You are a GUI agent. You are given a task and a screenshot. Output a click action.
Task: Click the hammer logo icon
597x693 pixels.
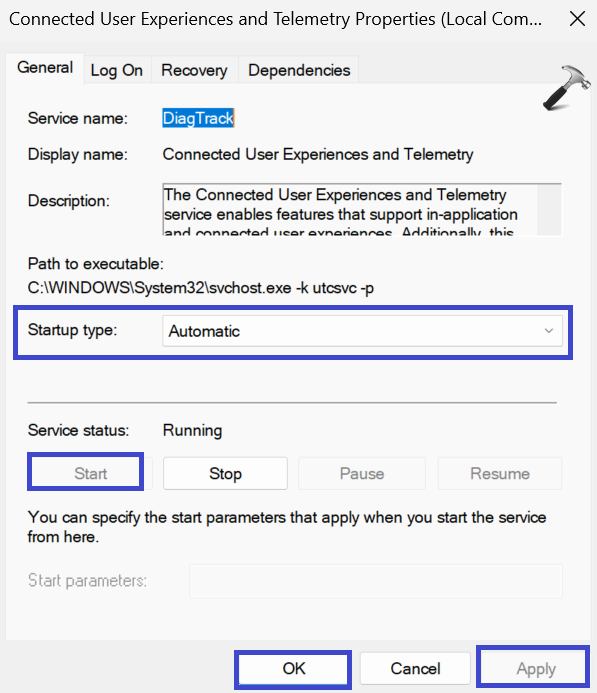pos(567,88)
